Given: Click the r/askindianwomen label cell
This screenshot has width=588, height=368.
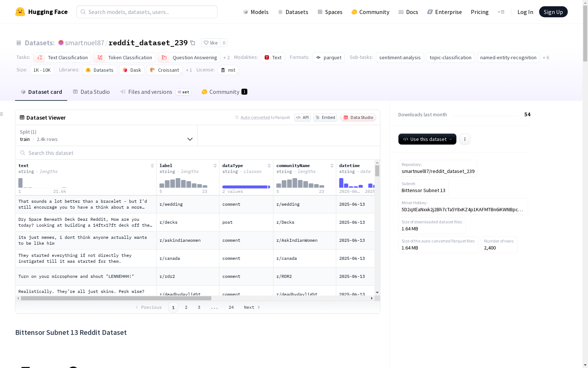Looking at the screenshot, I should pyautogui.click(x=188, y=240).
